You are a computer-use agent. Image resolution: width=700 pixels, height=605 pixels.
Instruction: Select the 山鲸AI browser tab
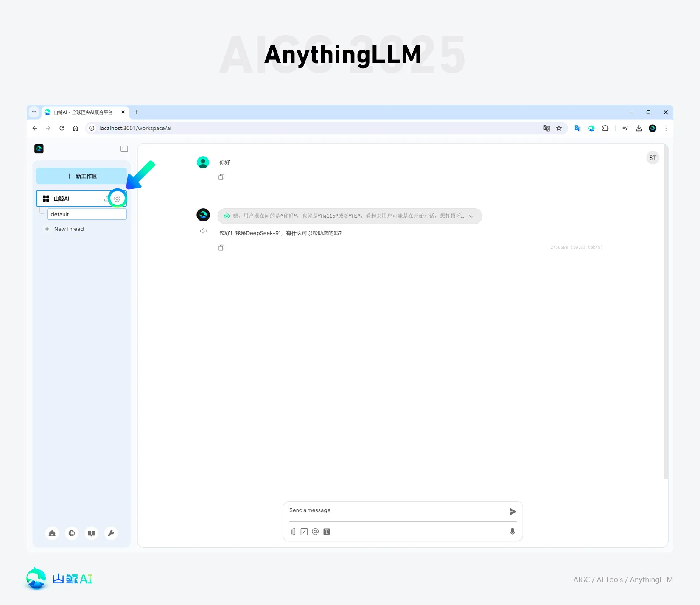(x=83, y=112)
